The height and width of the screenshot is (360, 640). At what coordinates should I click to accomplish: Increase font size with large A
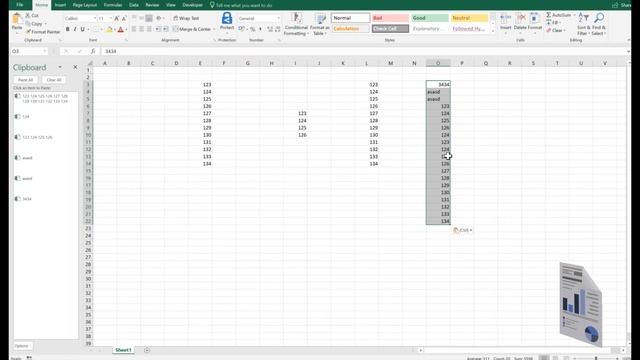pyautogui.click(x=117, y=18)
